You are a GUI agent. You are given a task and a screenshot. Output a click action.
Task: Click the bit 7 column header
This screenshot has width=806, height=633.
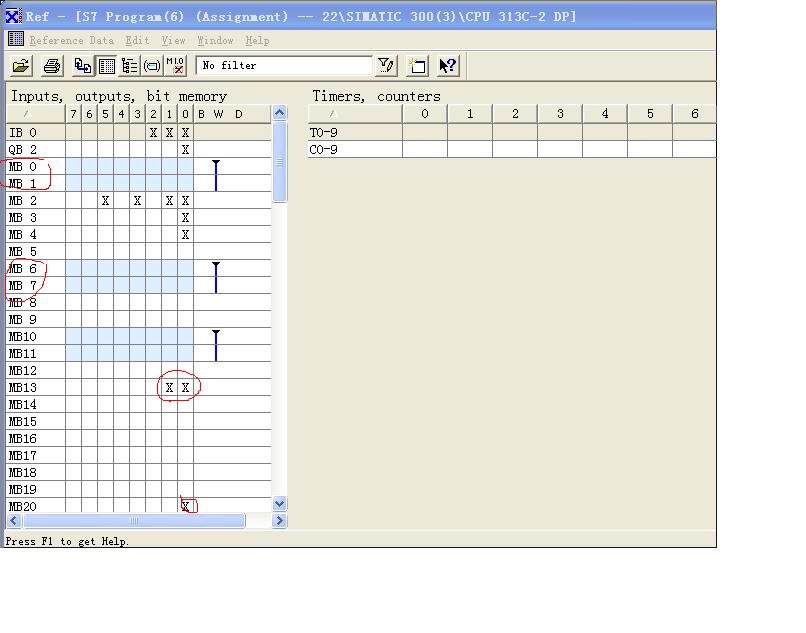[x=74, y=114]
